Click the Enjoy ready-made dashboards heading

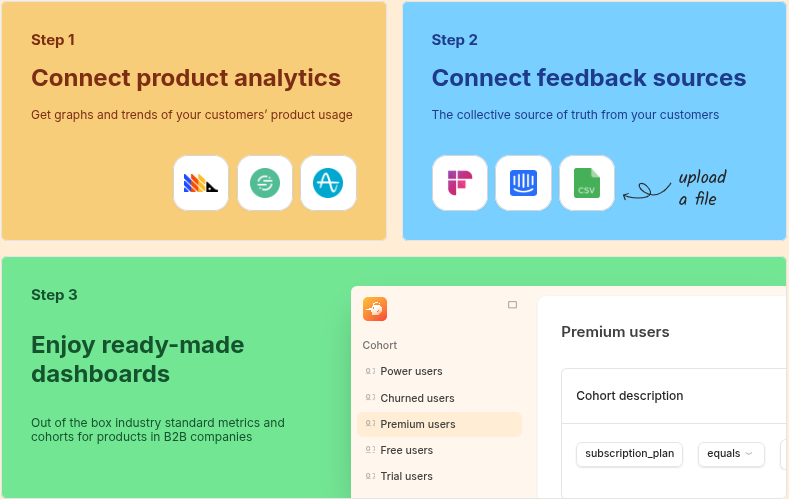138,359
